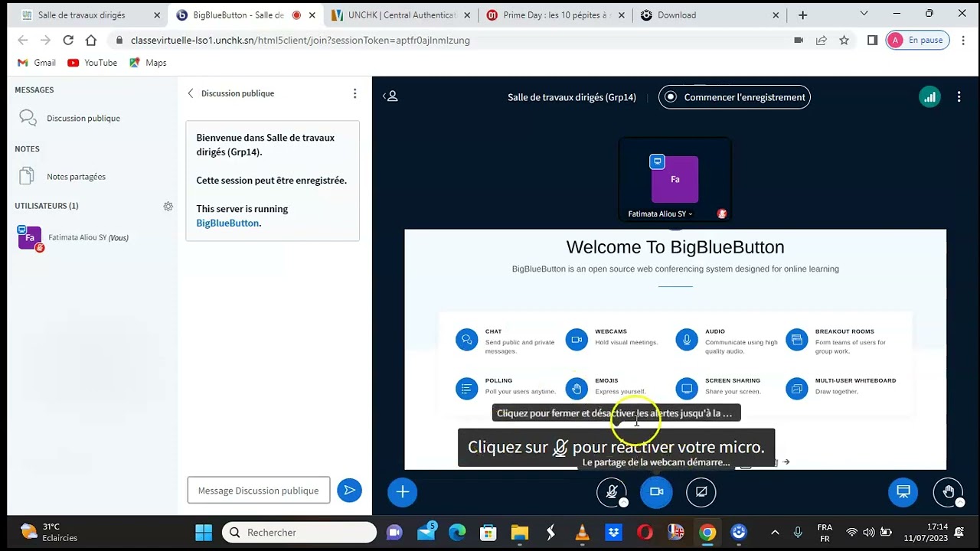Viewport: 980px width, 551px height.
Task: Go to the browser home page
Action: pyautogui.click(x=91, y=41)
